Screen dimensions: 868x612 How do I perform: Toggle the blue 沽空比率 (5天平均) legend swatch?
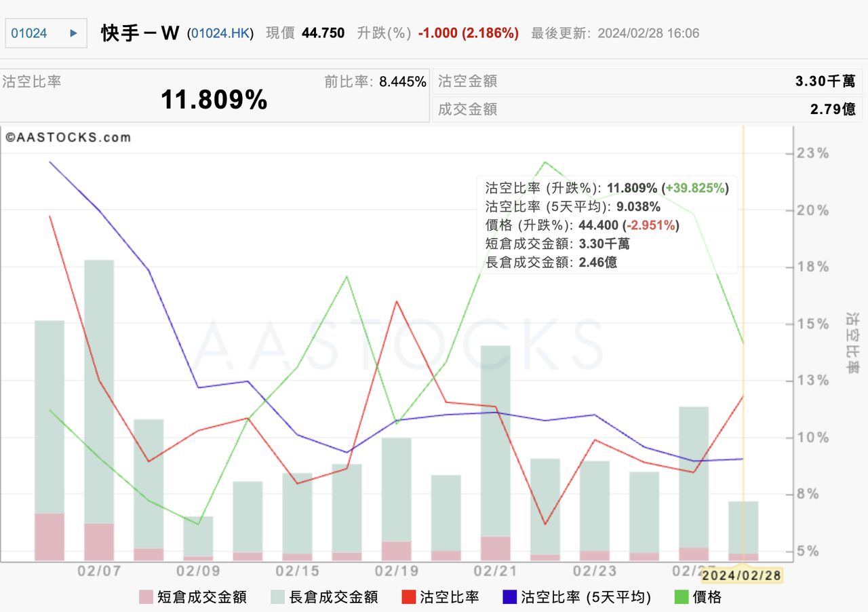511,597
